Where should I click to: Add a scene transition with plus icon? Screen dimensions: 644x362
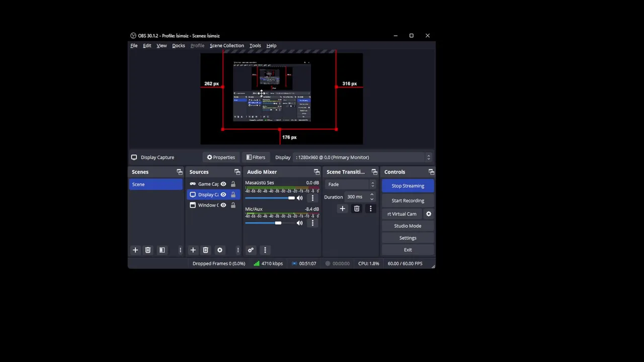coord(343,209)
